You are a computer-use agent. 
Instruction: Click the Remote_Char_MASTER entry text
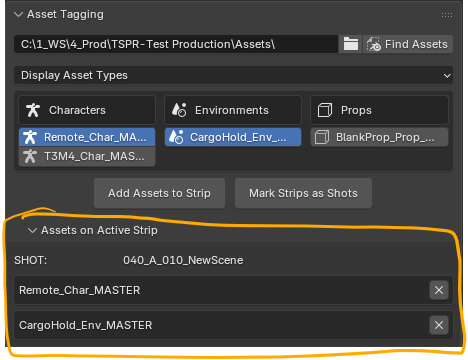point(80,290)
